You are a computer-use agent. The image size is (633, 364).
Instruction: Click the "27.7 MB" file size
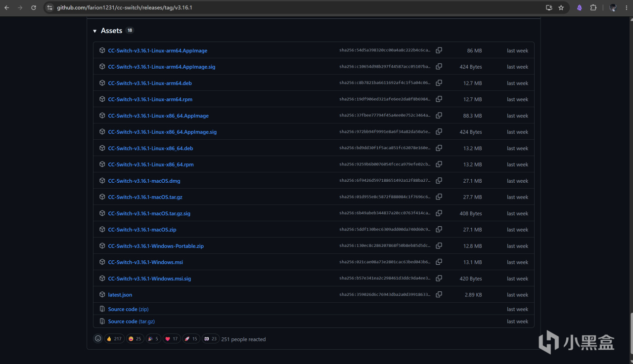click(473, 198)
